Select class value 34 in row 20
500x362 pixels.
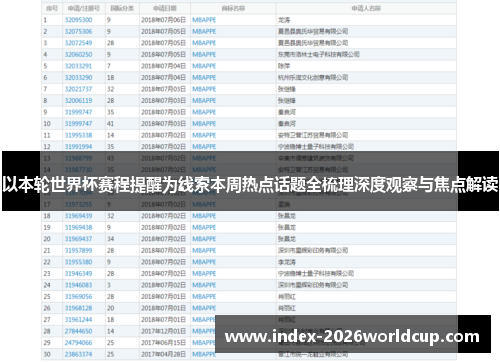point(110,239)
